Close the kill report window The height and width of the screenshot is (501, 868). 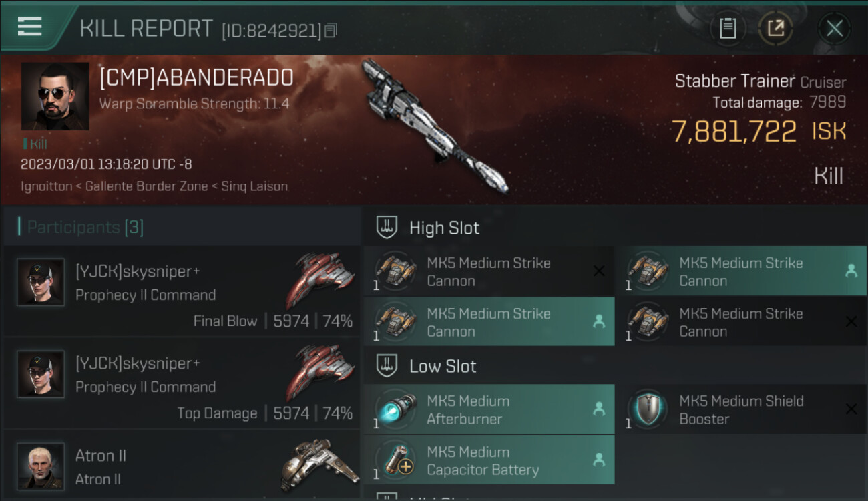834,29
